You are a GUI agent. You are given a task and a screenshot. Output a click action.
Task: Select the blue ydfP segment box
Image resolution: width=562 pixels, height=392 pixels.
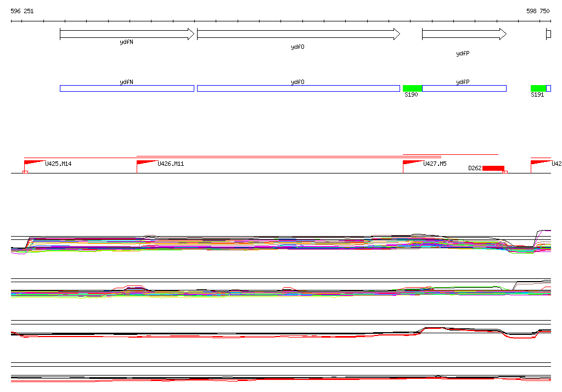tap(464, 88)
